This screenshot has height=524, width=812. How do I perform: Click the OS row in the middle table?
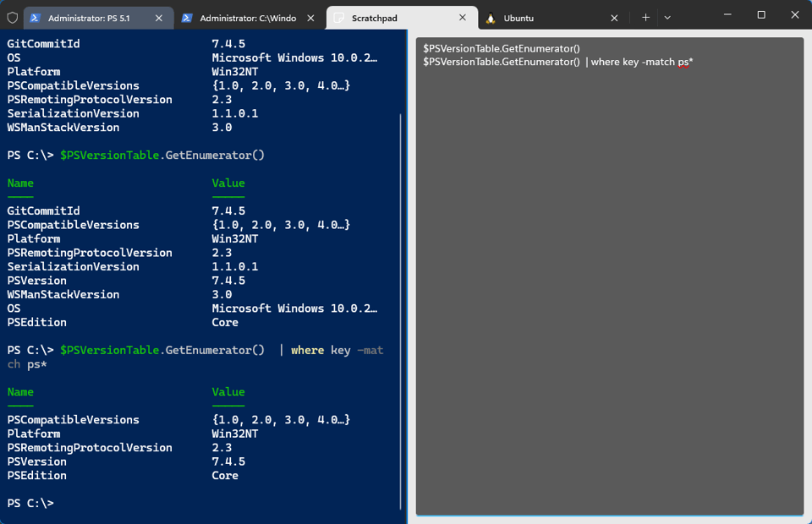192,308
